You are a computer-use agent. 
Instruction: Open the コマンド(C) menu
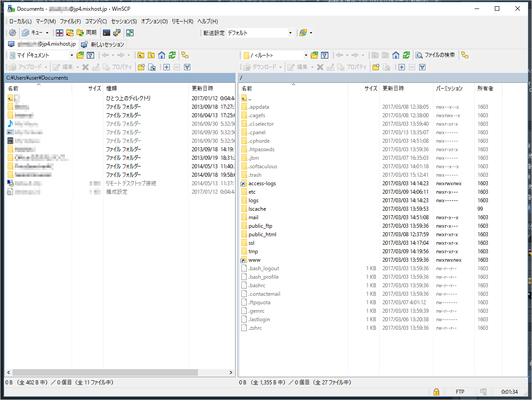click(x=96, y=21)
